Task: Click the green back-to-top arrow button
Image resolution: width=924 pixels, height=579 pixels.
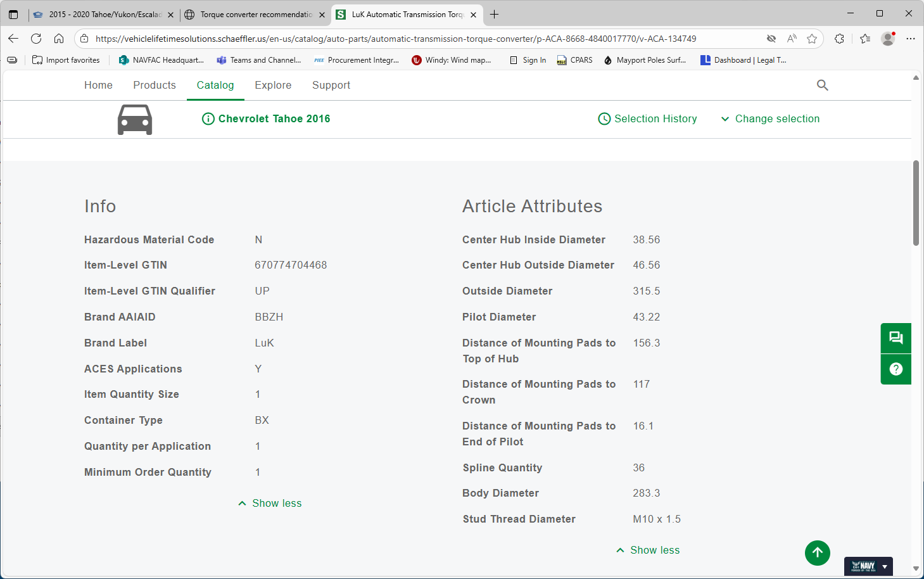Action: (x=818, y=552)
